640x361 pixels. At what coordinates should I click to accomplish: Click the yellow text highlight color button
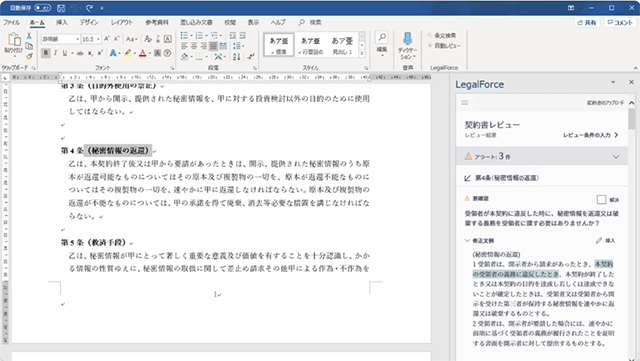click(128, 53)
